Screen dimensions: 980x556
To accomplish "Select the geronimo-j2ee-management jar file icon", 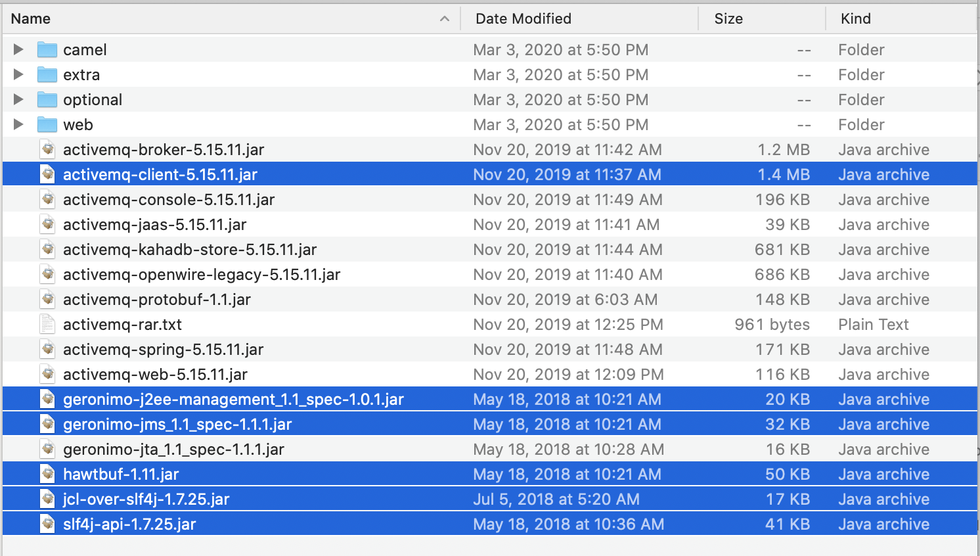I will pos(47,399).
